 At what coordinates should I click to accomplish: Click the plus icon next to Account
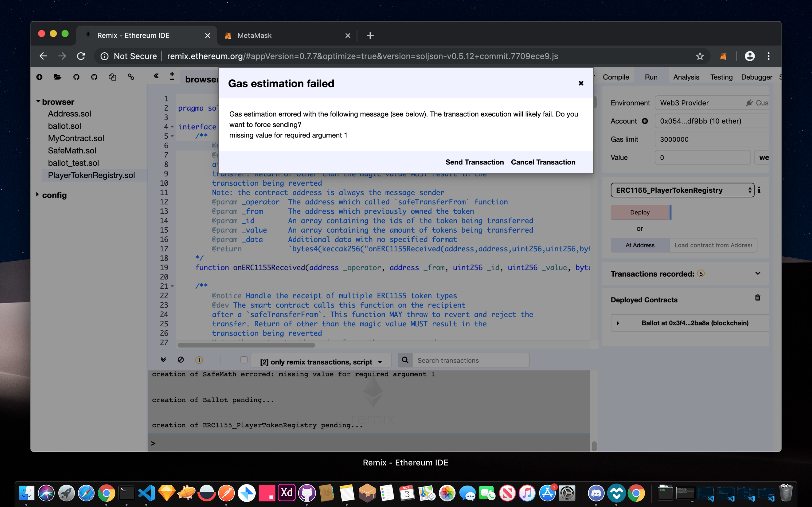click(645, 121)
